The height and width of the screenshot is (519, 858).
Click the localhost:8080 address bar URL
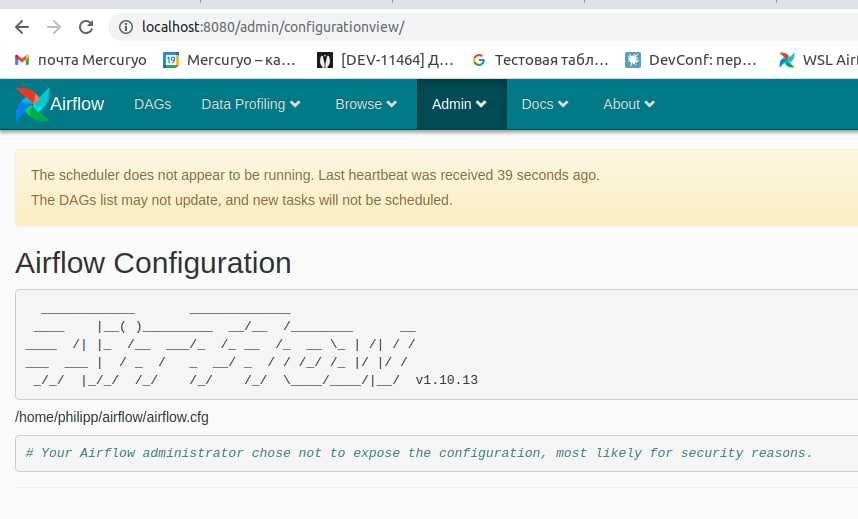pyautogui.click(x=273, y=27)
